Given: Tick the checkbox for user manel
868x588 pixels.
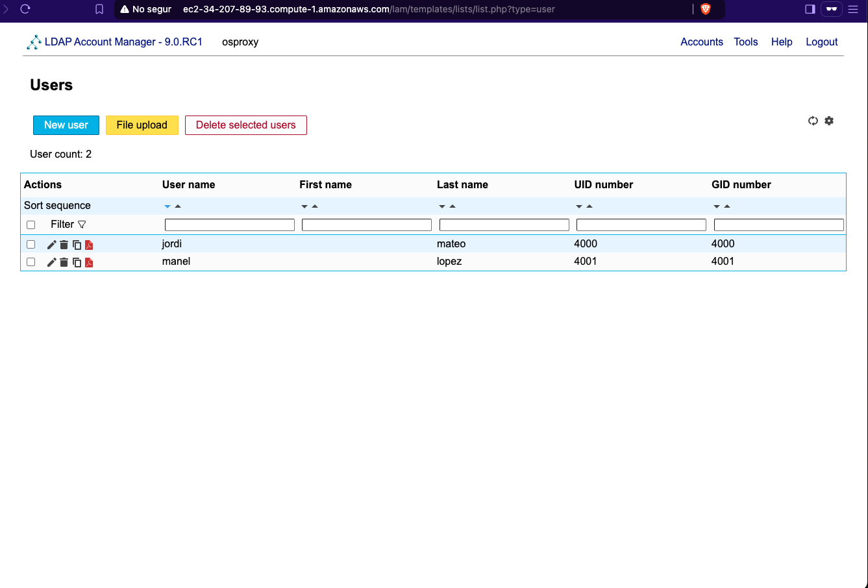Looking at the screenshot, I should pos(31,262).
